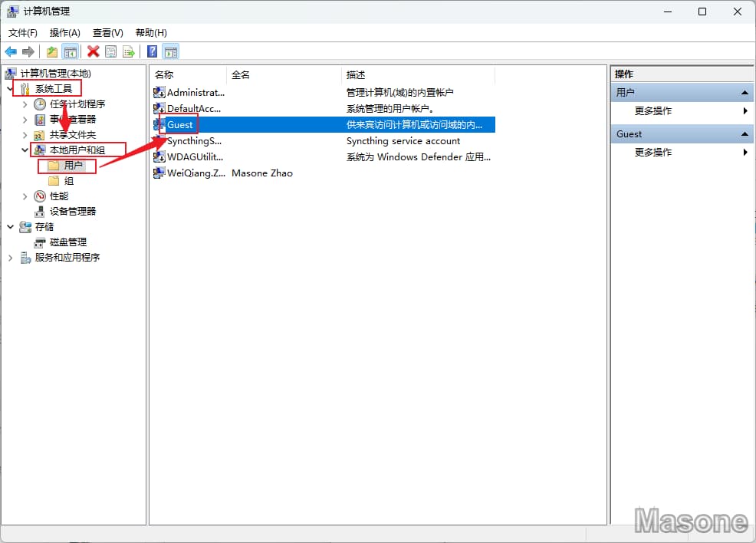Select the Guest user row
Viewport: 756px width, 543px height.
[x=324, y=124]
